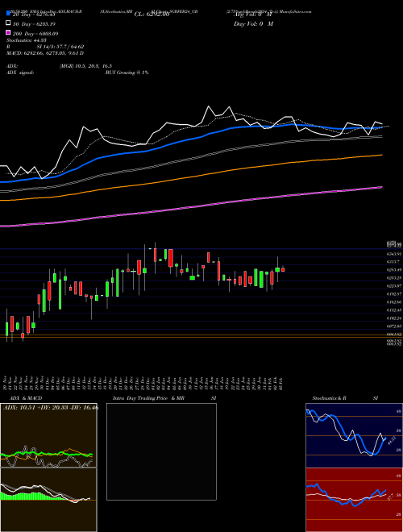This screenshot has height=532, width=403.
Task: Click the white 50 Day legend swatch
Action: [x=8, y=23]
